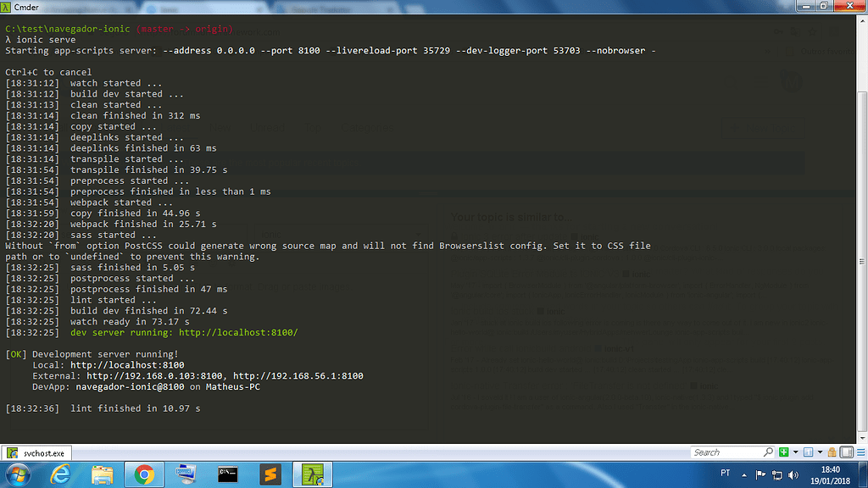Open the Command Prompt taskbar icon
Image resolution: width=868 pixels, height=488 pixels.
[x=227, y=474]
